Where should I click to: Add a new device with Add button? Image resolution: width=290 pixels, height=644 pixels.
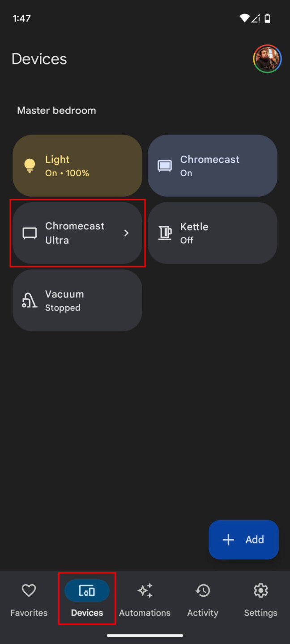pos(243,540)
